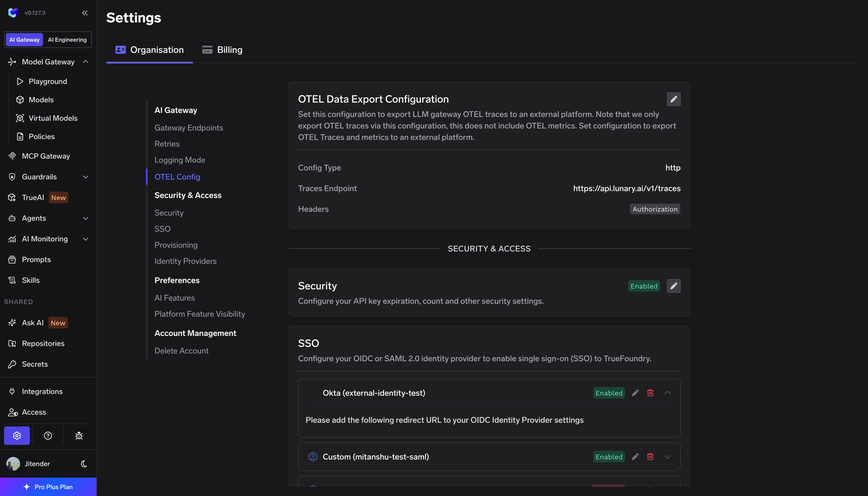Collapse Model Gateway menu
The image size is (868, 496).
tap(85, 62)
